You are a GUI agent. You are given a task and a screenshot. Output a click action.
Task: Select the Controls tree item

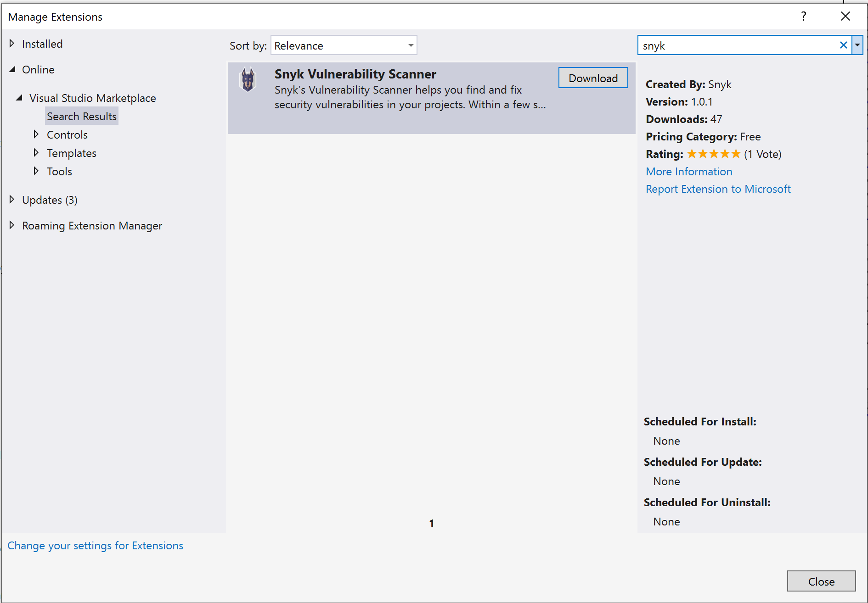pyautogui.click(x=67, y=135)
